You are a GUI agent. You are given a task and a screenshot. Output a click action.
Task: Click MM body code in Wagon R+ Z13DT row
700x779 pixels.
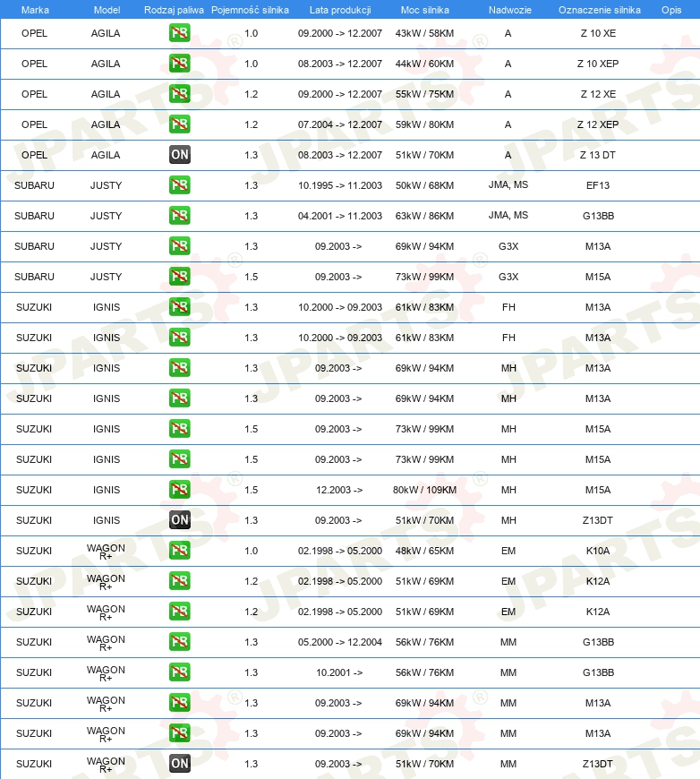(508, 764)
